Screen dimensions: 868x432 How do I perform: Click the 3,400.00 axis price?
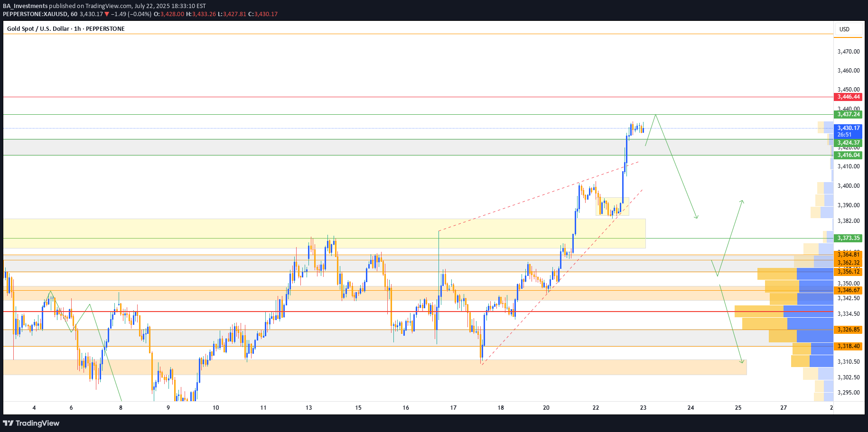(849, 186)
